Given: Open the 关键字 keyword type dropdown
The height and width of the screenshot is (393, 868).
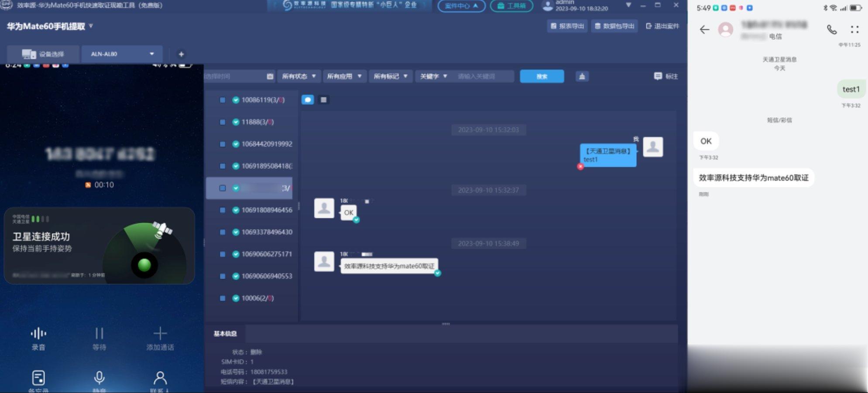Looking at the screenshot, I should click(433, 76).
